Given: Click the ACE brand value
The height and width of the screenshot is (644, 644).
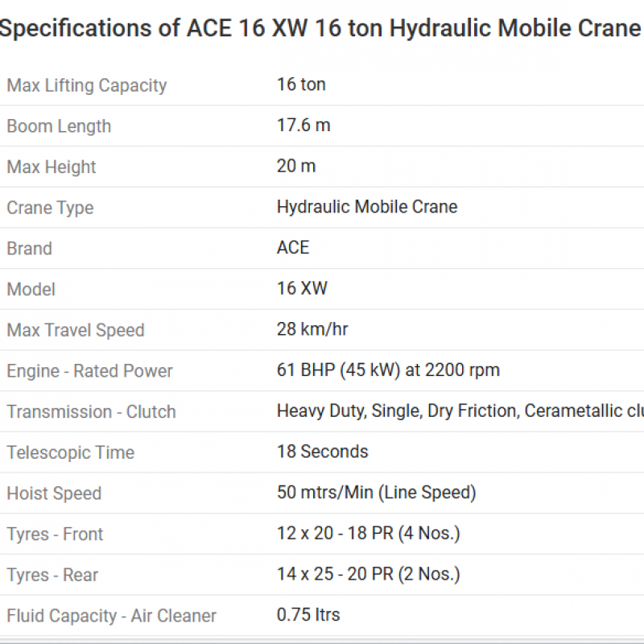Looking at the screenshot, I should point(293,248).
